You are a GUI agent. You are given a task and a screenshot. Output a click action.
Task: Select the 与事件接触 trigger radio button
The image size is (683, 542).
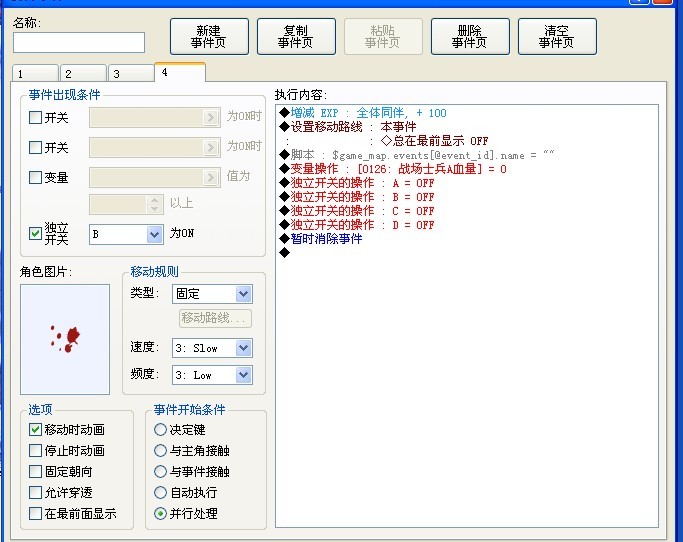click(x=160, y=471)
